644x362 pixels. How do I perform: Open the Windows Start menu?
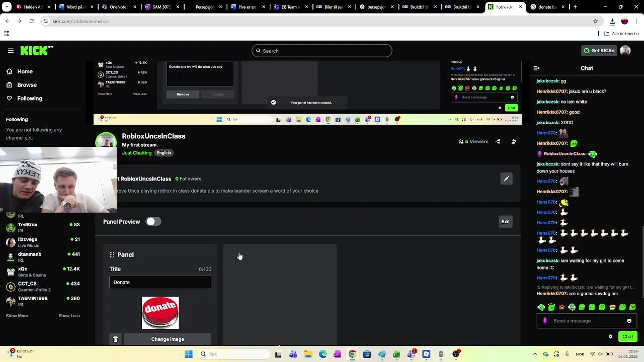189,354
